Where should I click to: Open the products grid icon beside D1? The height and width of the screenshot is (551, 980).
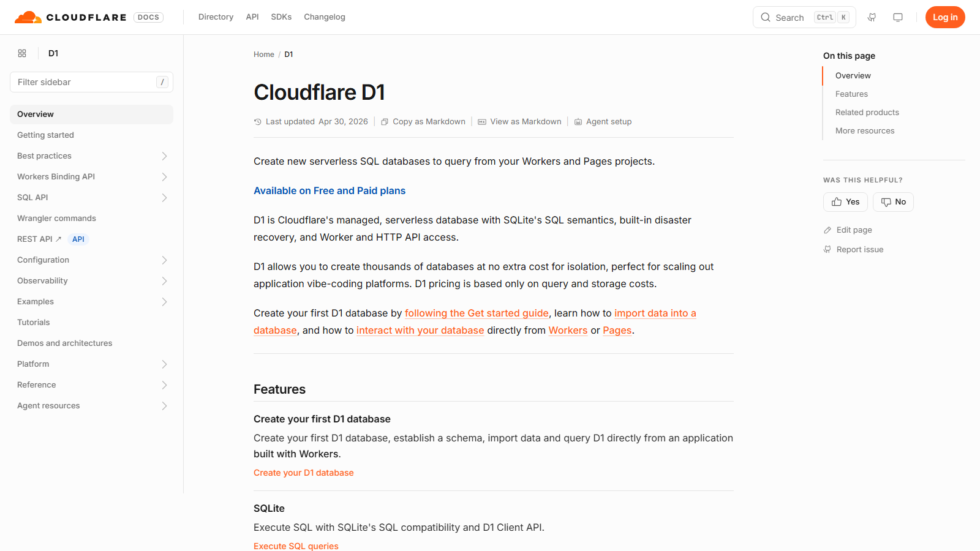pyautogui.click(x=22, y=53)
